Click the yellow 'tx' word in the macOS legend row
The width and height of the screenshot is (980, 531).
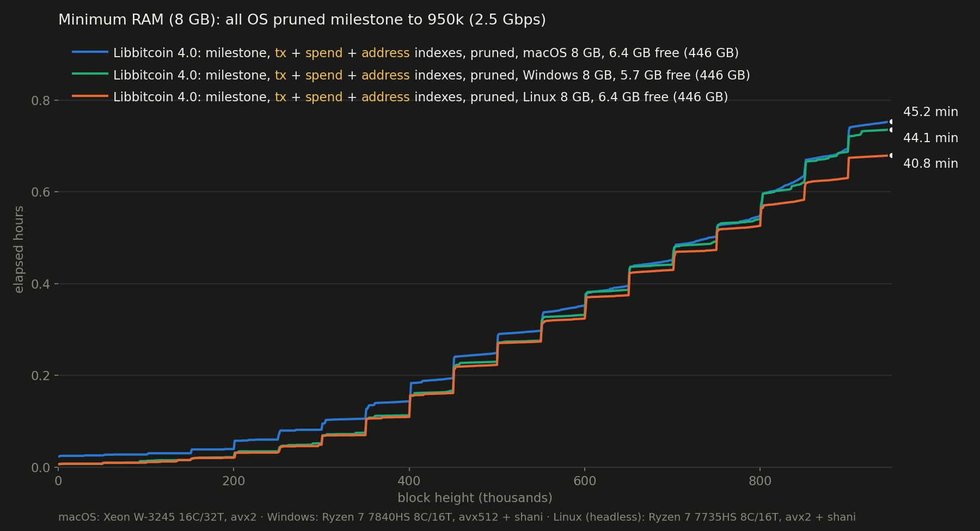(280, 53)
